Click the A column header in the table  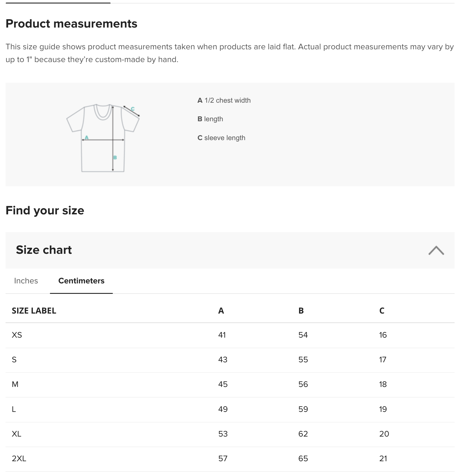(221, 311)
